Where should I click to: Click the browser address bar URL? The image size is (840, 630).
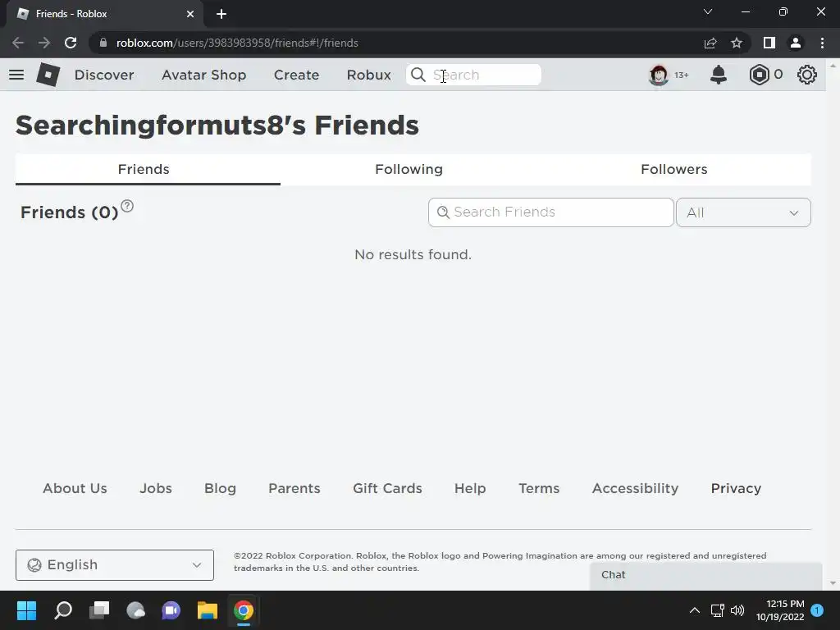(x=237, y=43)
